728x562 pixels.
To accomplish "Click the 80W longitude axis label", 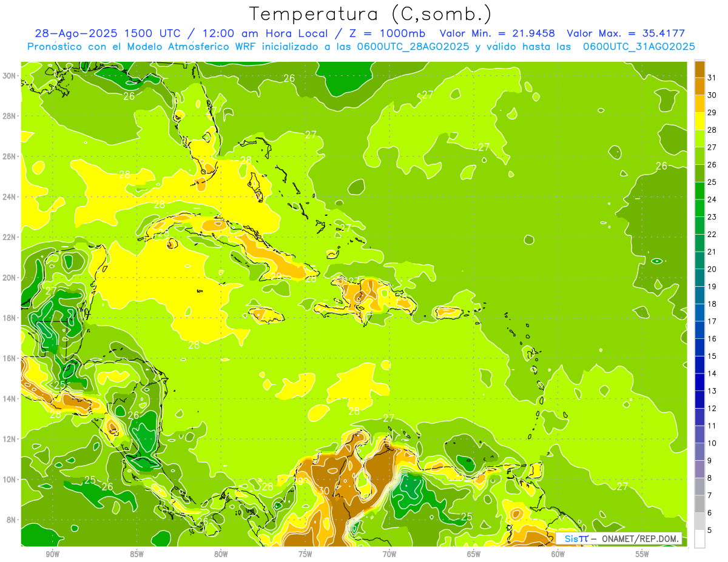I will pyautogui.click(x=221, y=554).
